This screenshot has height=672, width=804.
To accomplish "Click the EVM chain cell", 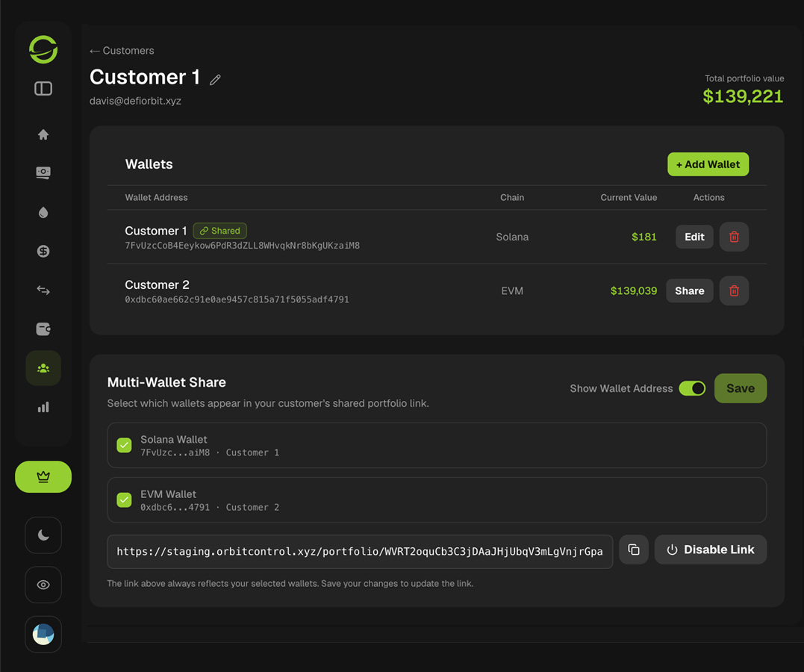I will pyautogui.click(x=512, y=291).
